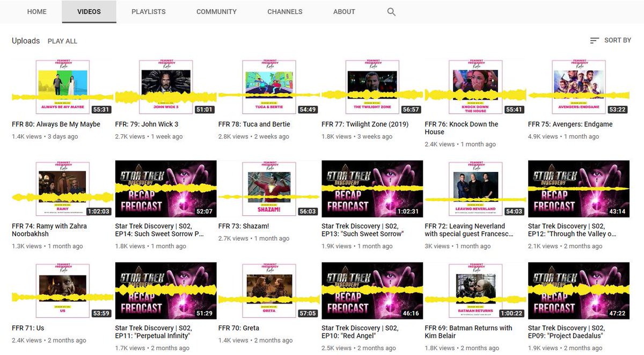Open the Ramy video thumbnail
Screen dimensions: 644x355
62,189
